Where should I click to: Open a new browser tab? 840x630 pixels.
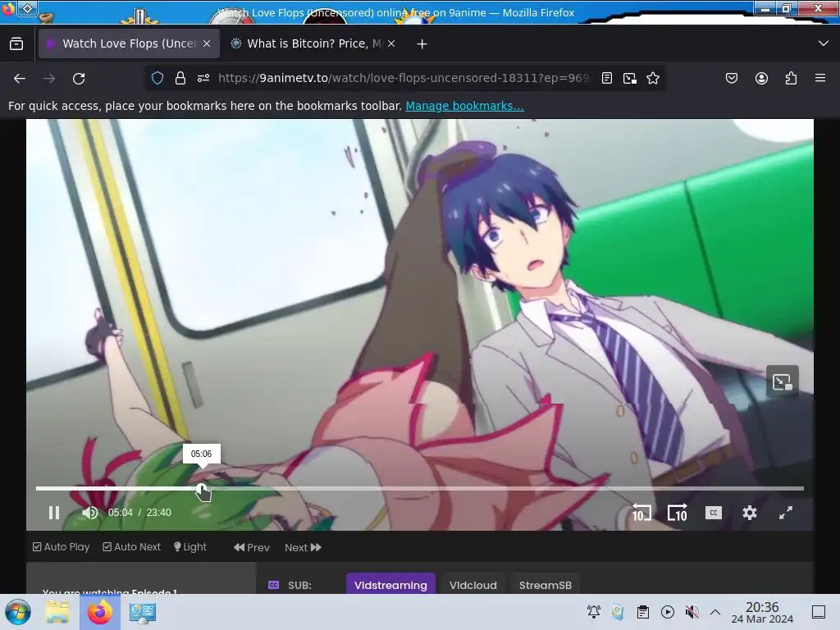point(422,44)
